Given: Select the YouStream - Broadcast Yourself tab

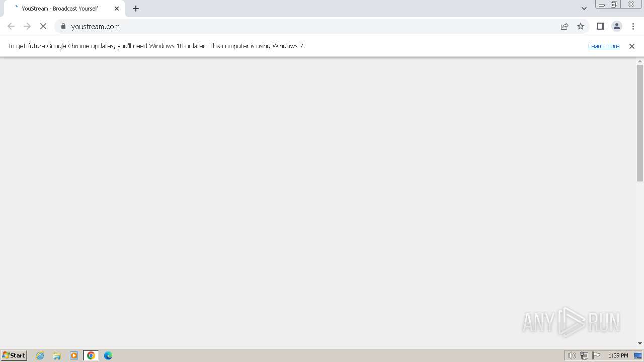Looking at the screenshot, I should 64,9.
